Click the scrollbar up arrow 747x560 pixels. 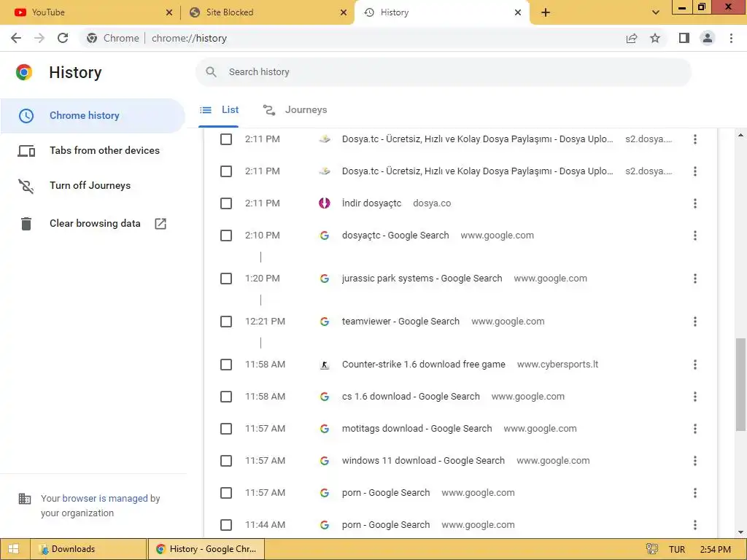pos(740,135)
